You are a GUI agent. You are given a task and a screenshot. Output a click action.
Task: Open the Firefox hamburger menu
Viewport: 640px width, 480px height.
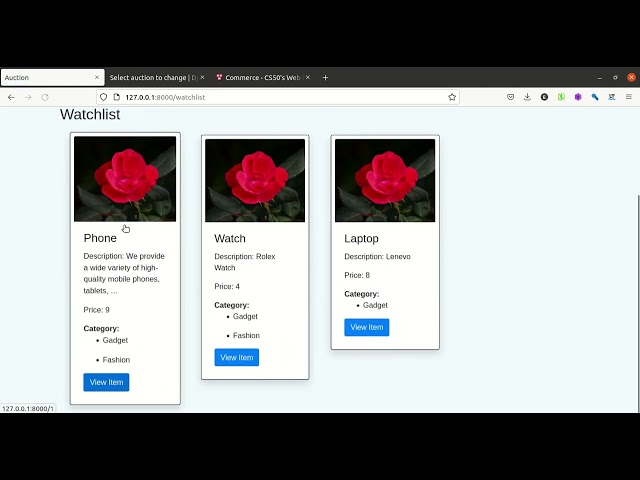629,97
